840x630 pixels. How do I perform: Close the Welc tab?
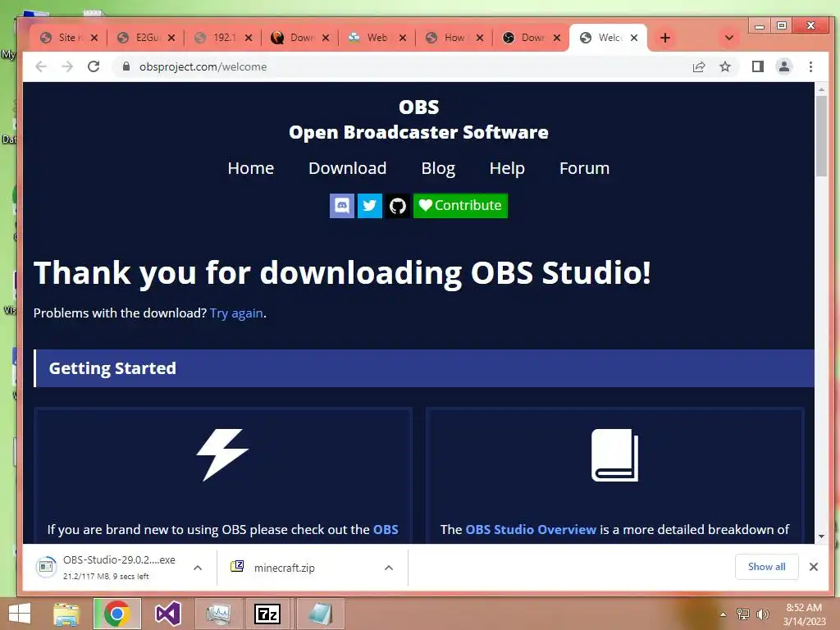click(x=634, y=38)
